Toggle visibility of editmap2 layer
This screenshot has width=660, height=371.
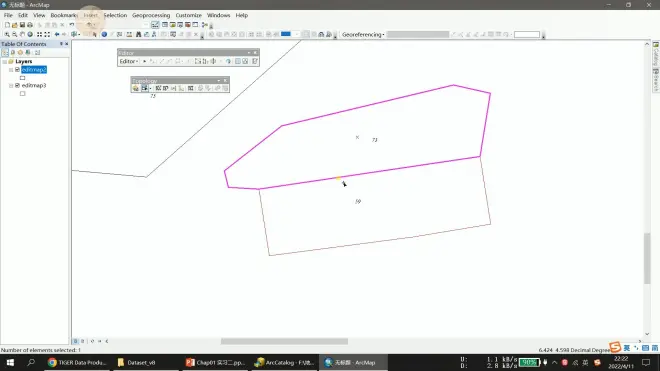[x=17, y=69]
